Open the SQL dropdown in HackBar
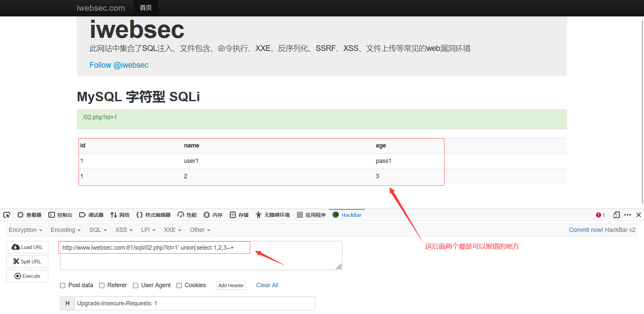644x314 pixels. (x=98, y=230)
